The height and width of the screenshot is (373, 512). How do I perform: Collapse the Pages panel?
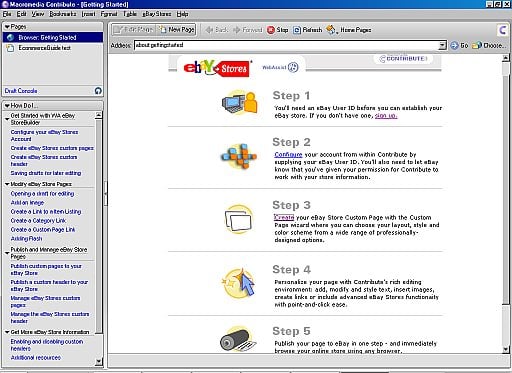7,27
